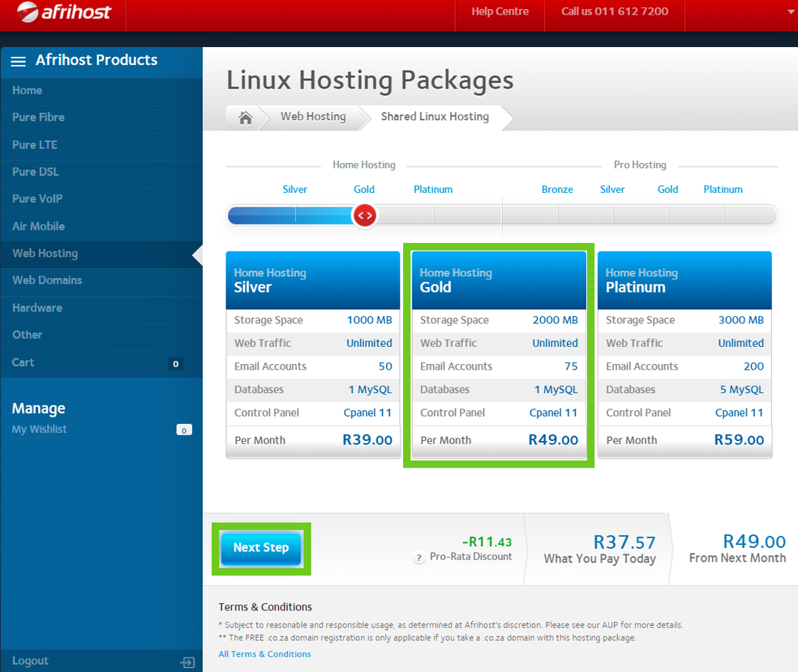Go to Web Hosting breadcrumb
798x672 pixels.
click(x=313, y=117)
